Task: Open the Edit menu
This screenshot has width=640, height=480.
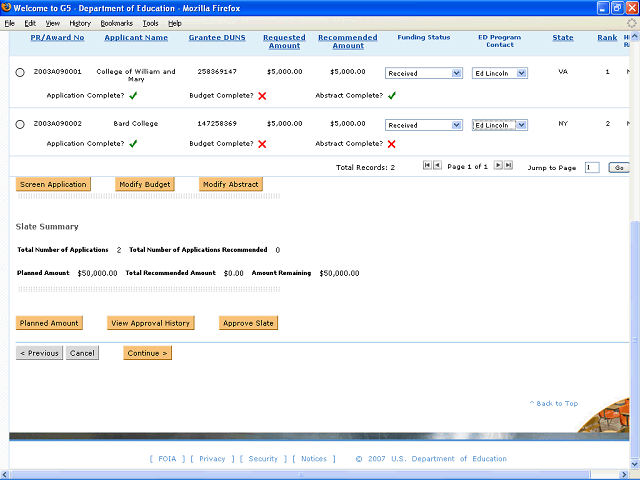Action: [x=30, y=23]
